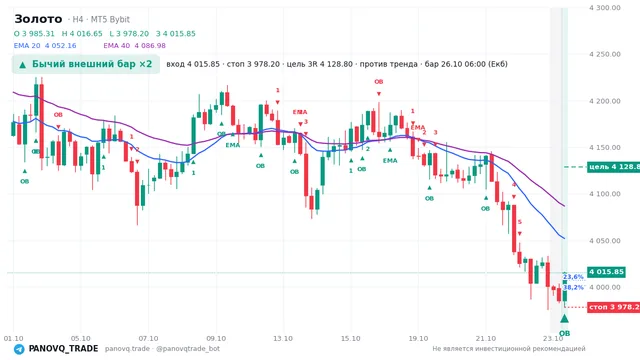Click the 4 000.00 price axis label

click(x=604, y=287)
